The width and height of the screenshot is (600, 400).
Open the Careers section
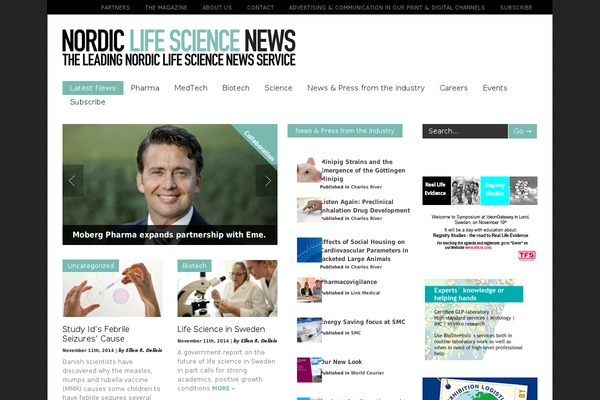[x=453, y=88]
